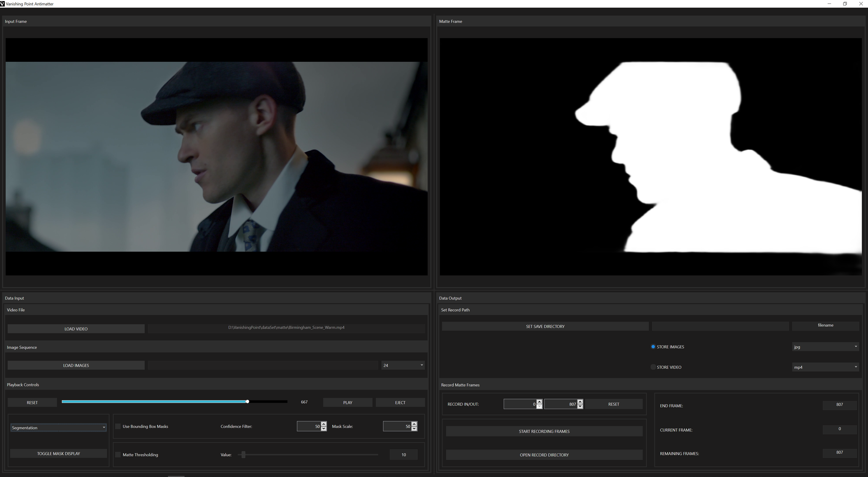
Task: Click the REMAINING FRAMES value 807
Action: pos(840,453)
